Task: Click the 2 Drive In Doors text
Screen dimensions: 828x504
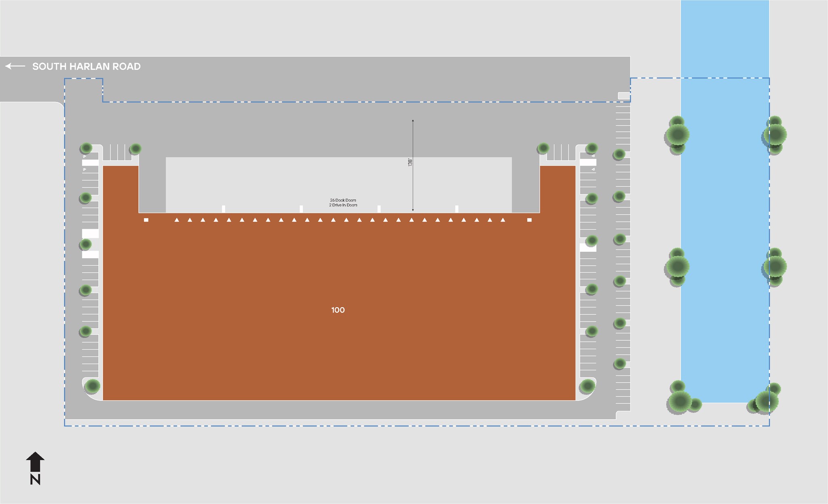Action: 343,205
